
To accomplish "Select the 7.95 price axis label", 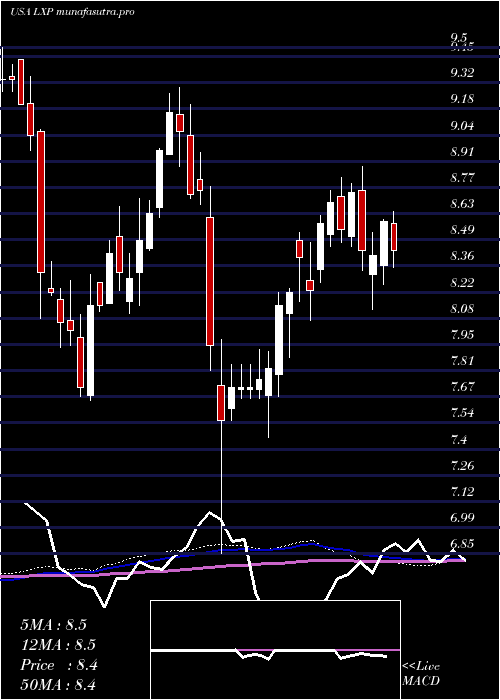I will 462,334.
